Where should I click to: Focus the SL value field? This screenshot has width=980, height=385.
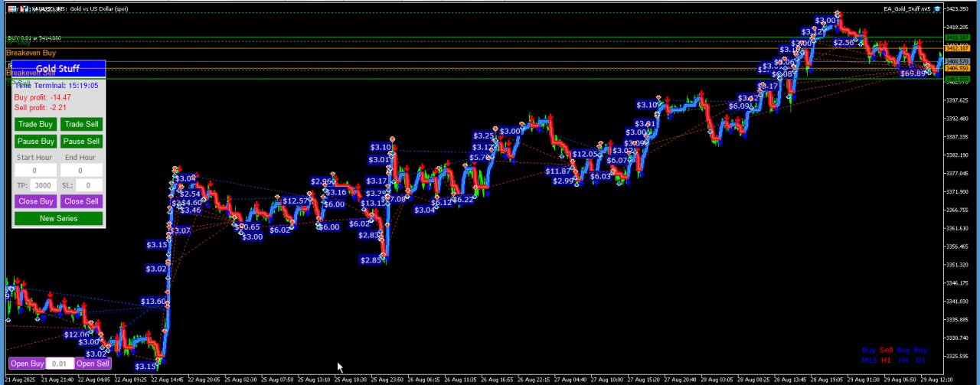coord(89,185)
